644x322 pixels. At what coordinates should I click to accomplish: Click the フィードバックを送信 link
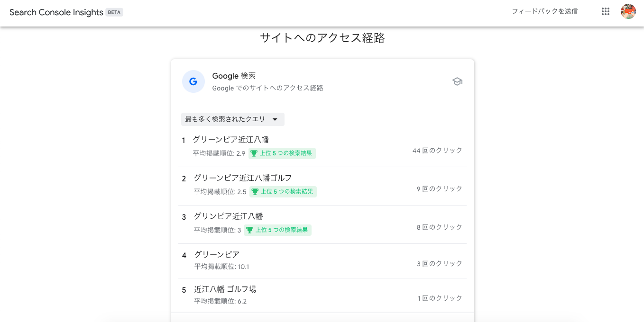coord(544,11)
